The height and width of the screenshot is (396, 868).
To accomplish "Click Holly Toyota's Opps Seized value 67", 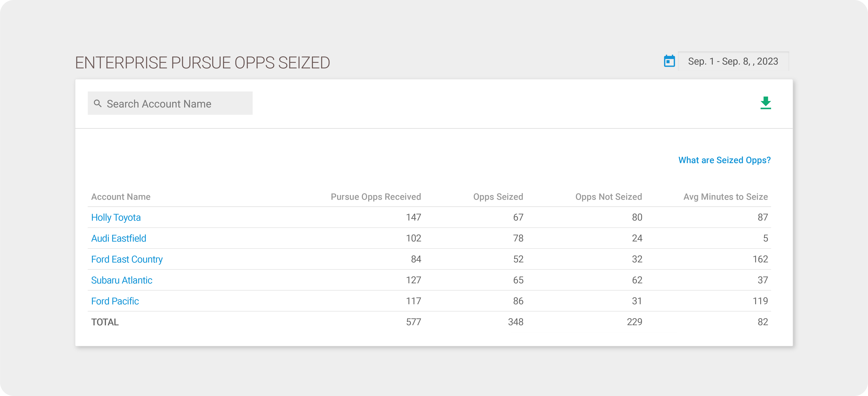I will click(x=518, y=218).
